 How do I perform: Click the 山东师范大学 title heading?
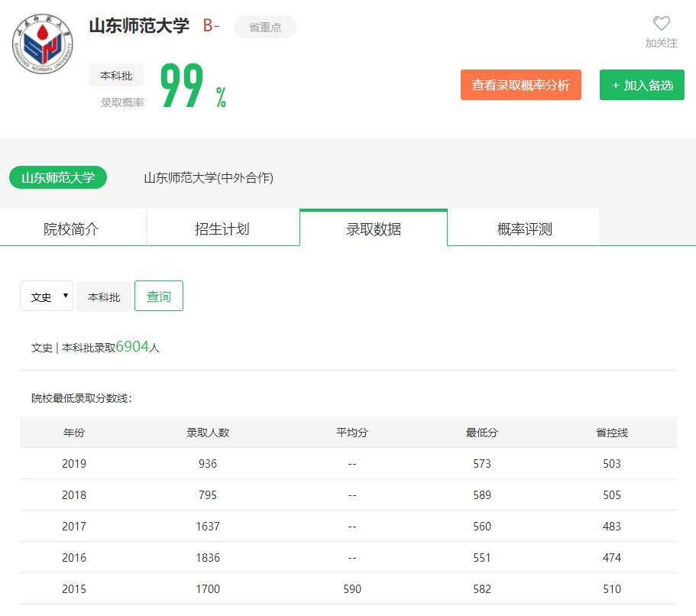[139, 25]
